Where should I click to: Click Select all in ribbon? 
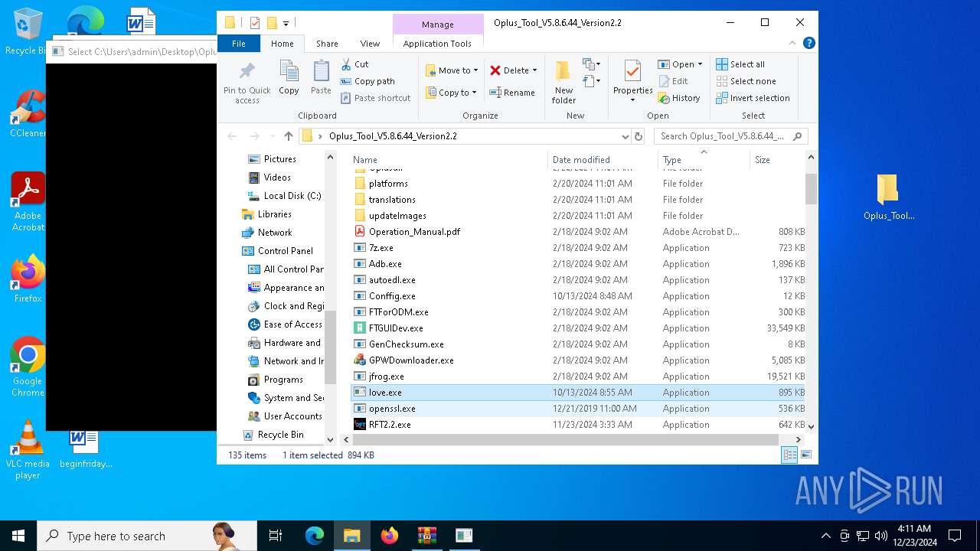point(740,64)
